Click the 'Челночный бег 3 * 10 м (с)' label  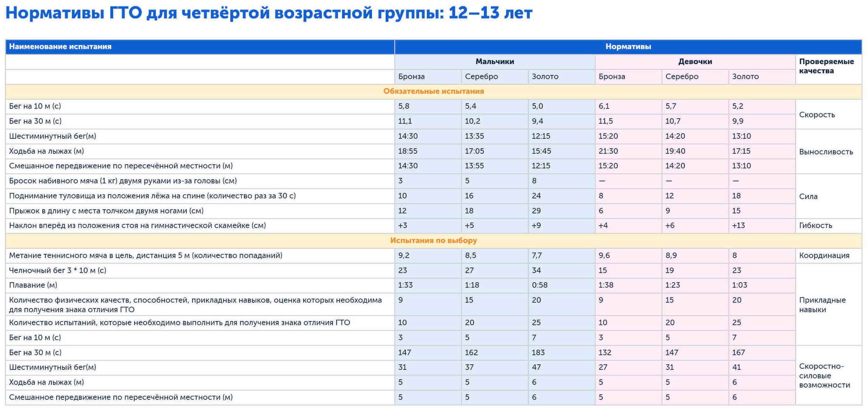click(58, 271)
